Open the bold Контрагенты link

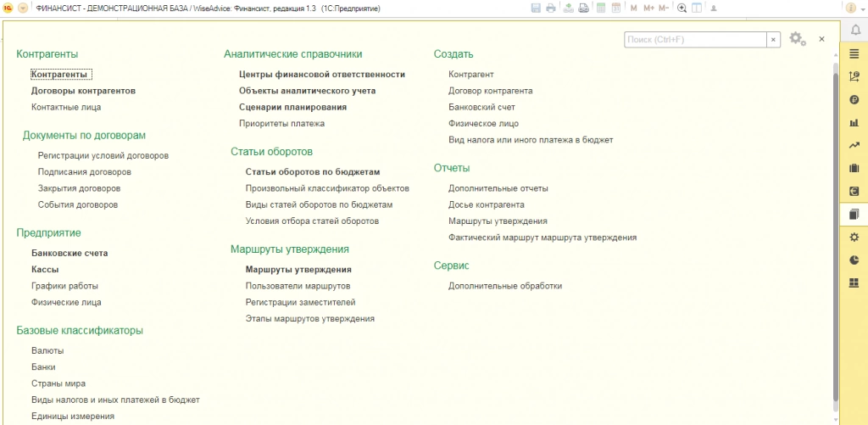[x=61, y=74]
